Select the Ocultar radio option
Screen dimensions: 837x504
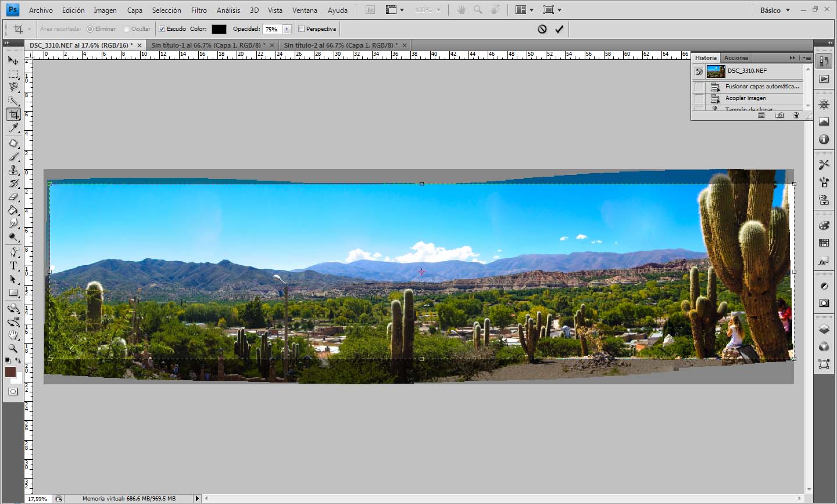[x=126, y=28]
